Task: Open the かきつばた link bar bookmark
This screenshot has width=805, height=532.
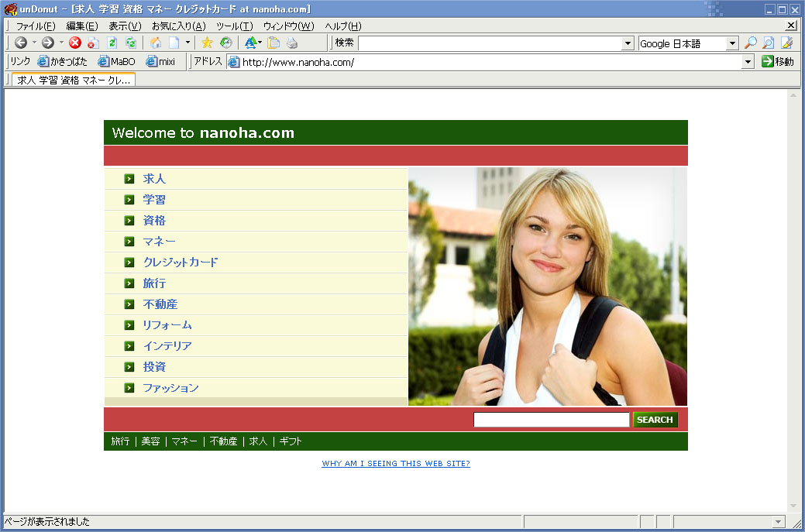Action: coord(63,61)
